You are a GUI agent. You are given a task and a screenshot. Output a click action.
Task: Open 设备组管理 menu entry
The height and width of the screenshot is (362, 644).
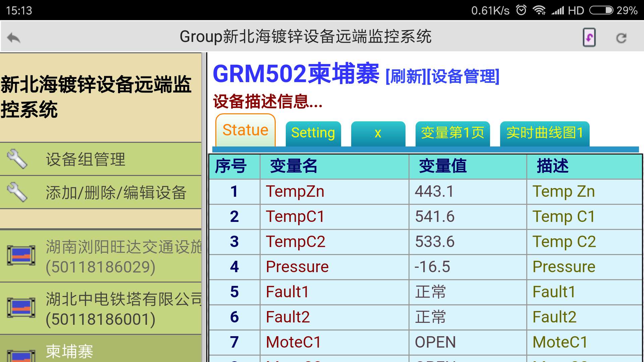[x=86, y=159]
